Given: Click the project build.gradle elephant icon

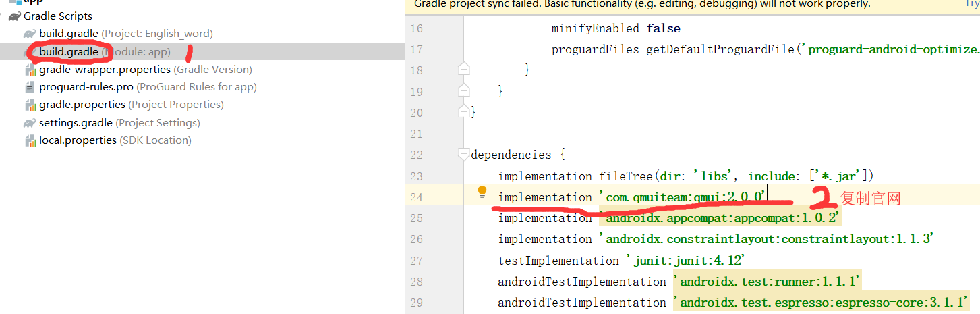Looking at the screenshot, I should (30, 33).
